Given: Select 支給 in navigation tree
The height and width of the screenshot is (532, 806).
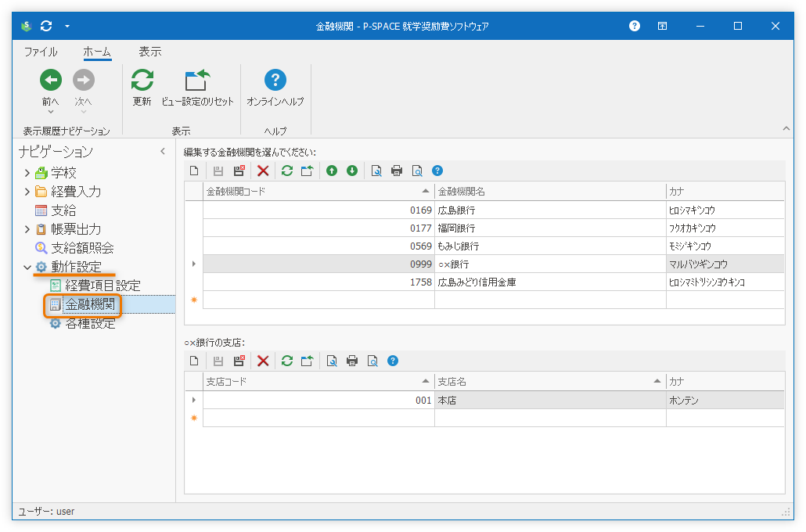Looking at the screenshot, I should [63, 210].
